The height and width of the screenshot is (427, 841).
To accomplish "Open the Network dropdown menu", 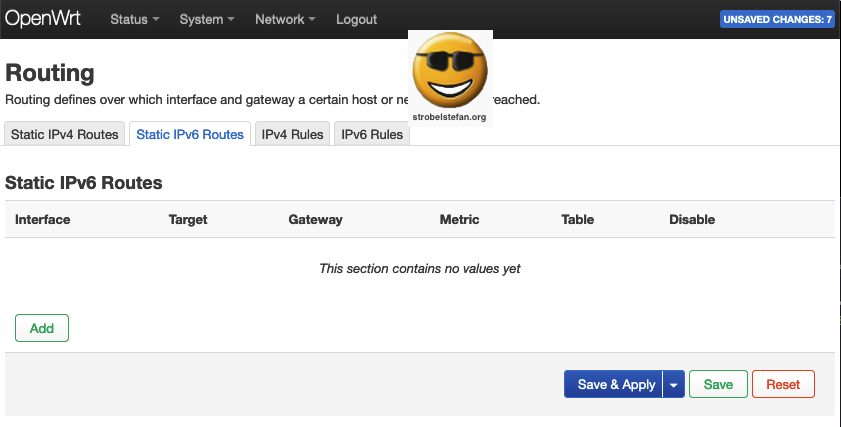I will pyautogui.click(x=285, y=20).
